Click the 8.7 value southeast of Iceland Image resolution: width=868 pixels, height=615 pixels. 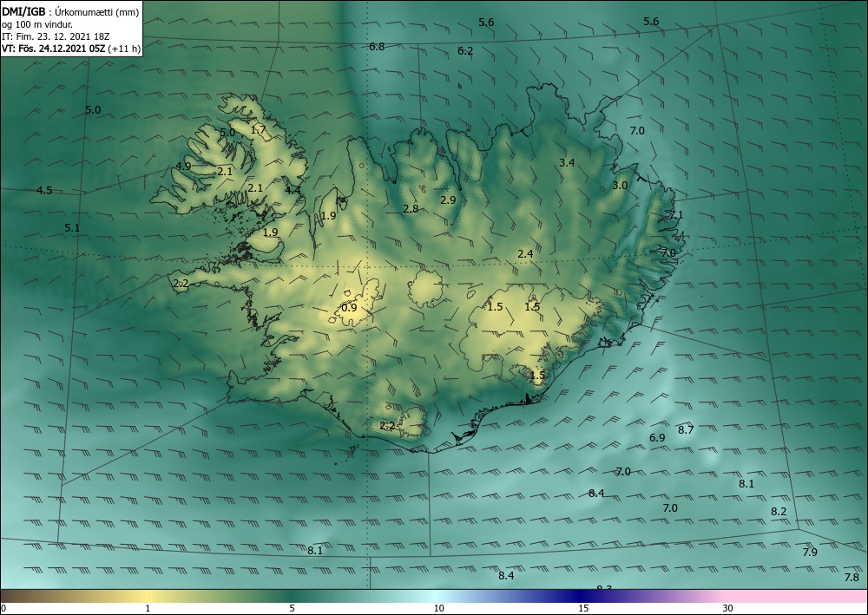686,429
